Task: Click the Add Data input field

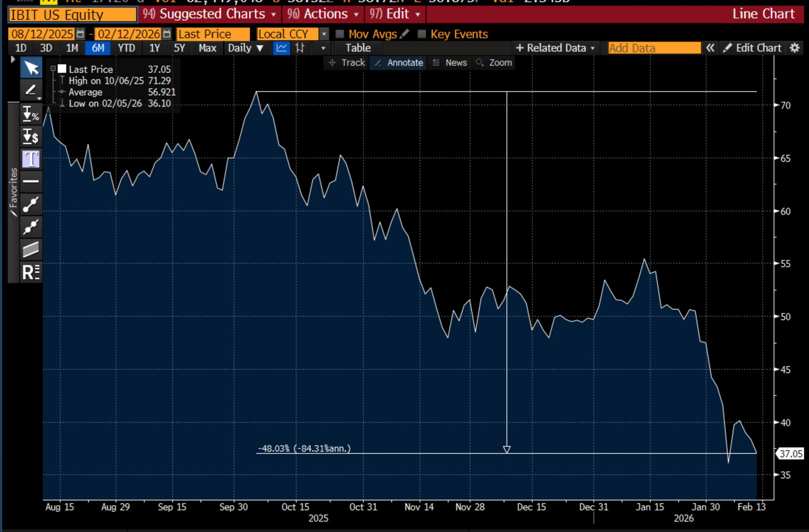Action: [x=654, y=48]
